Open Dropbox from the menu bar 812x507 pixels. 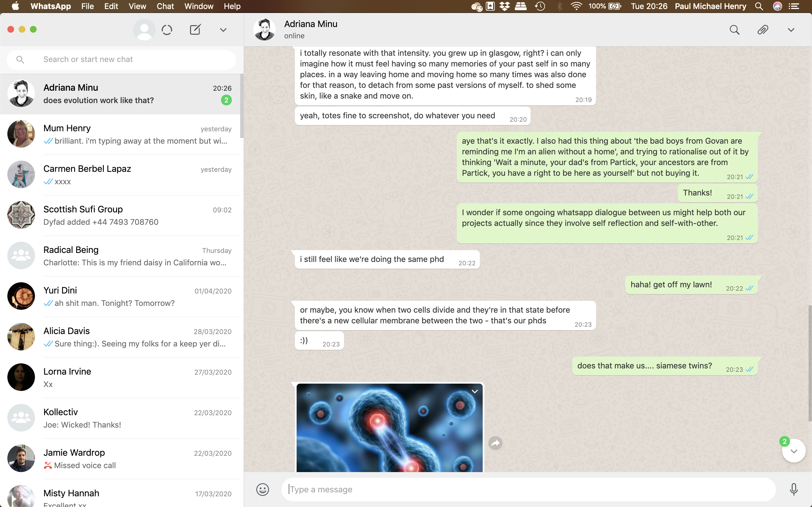[505, 6]
